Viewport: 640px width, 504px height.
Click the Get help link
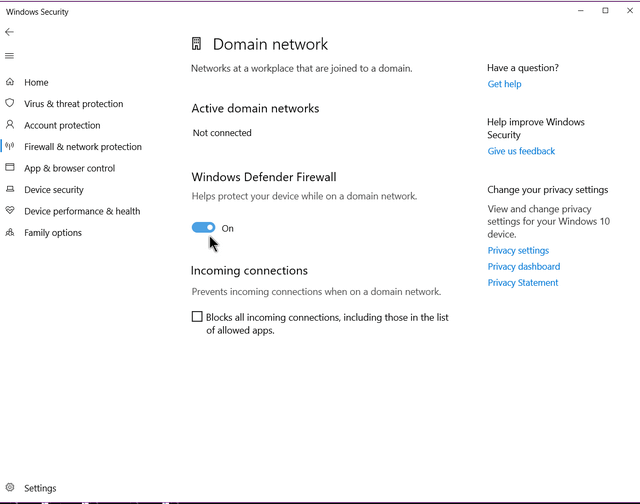[x=504, y=84]
